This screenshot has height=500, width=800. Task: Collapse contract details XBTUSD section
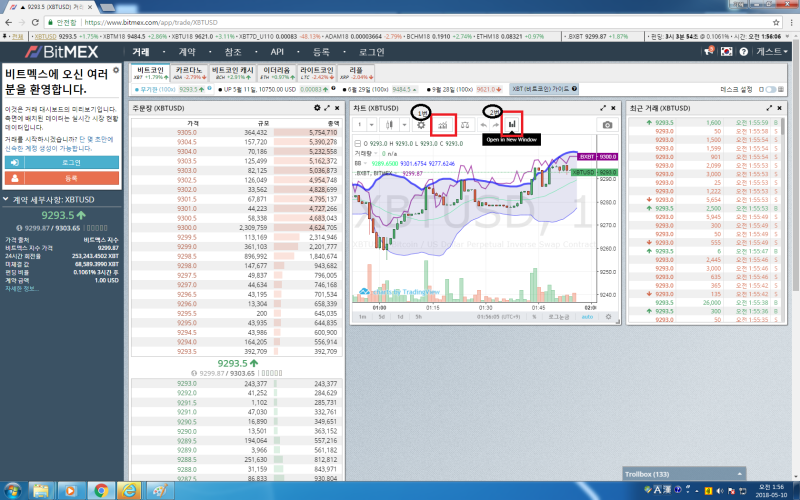pos(6,199)
